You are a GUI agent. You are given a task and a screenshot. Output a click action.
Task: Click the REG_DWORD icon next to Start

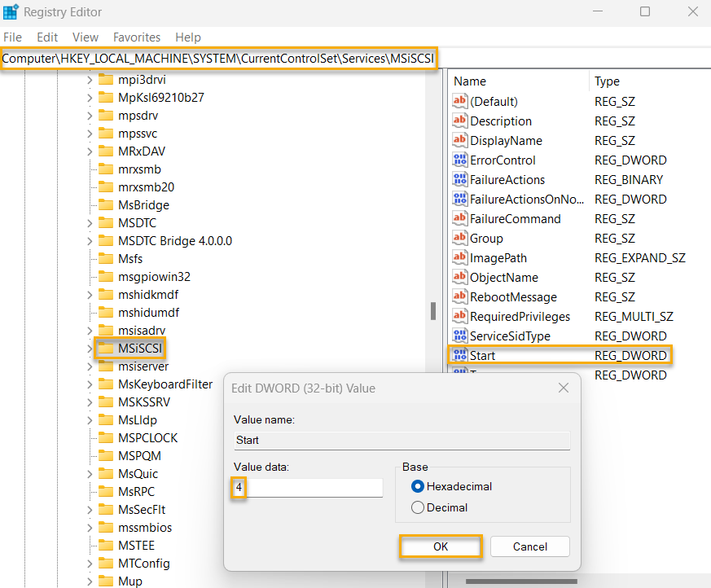pyautogui.click(x=460, y=355)
